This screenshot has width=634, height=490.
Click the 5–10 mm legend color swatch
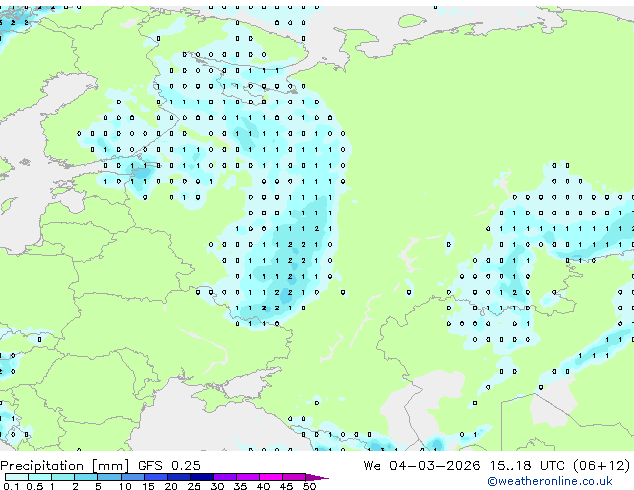coord(109,477)
